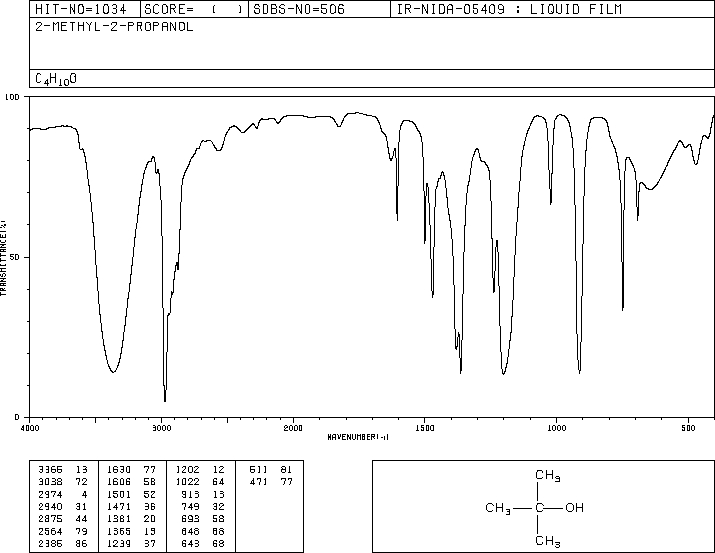Screen dimensions: 715x553
Task: Click the absorption peak minimum near 1202
Action: (x=503, y=373)
